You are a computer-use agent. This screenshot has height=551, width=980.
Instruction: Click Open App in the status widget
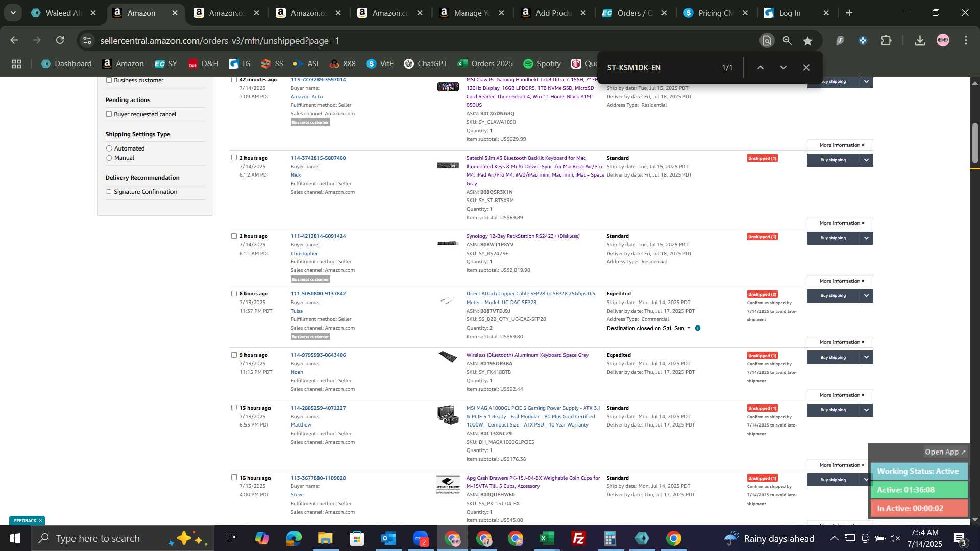[945, 452]
